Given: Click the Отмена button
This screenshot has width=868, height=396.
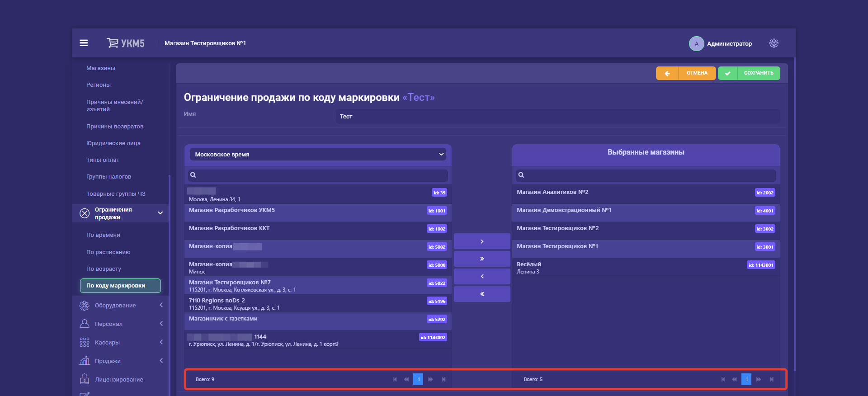Looking at the screenshot, I should 686,73.
